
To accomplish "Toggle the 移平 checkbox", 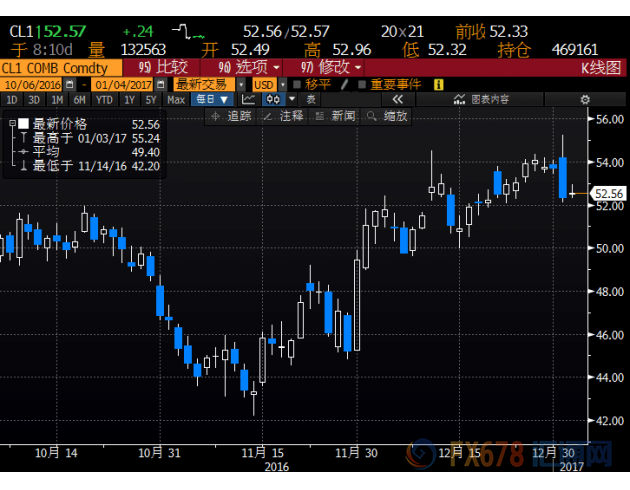I will coord(297,84).
